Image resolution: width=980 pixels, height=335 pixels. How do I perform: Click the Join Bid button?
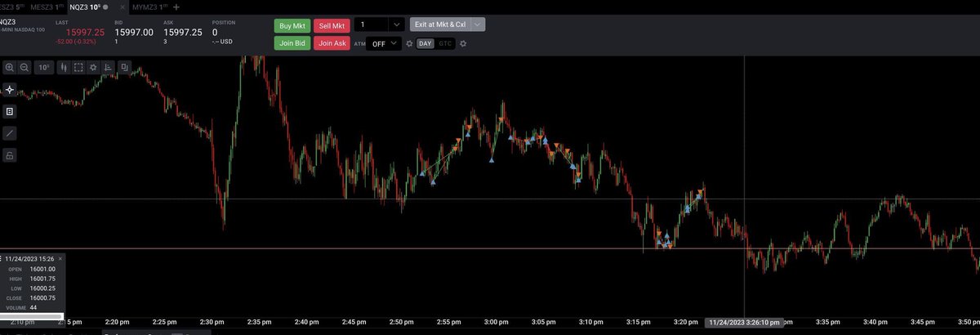click(292, 43)
